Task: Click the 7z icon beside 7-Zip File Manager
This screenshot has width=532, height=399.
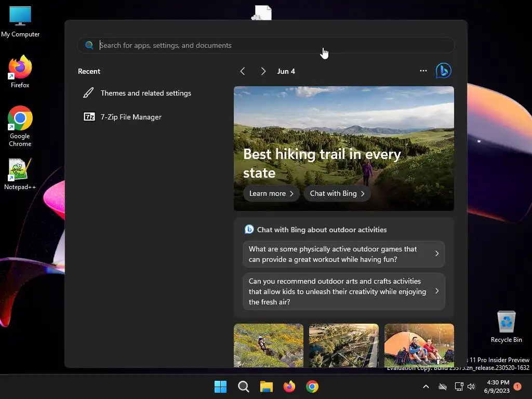Action: click(x=89, y=117)
